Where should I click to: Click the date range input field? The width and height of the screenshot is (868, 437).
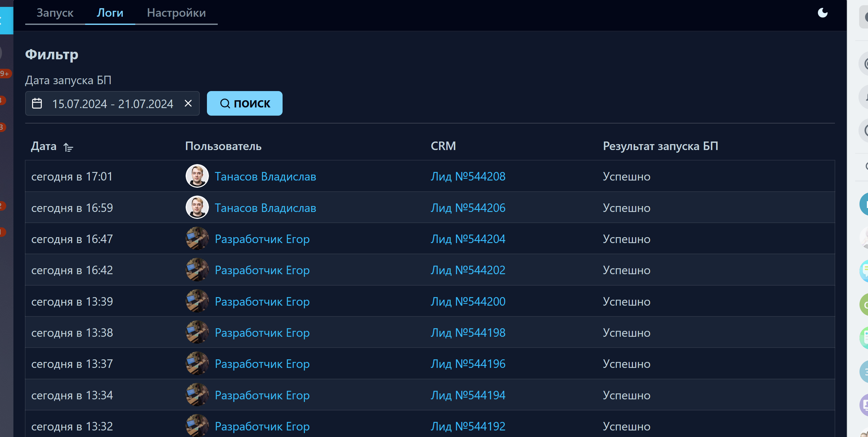tap(112, 104)
